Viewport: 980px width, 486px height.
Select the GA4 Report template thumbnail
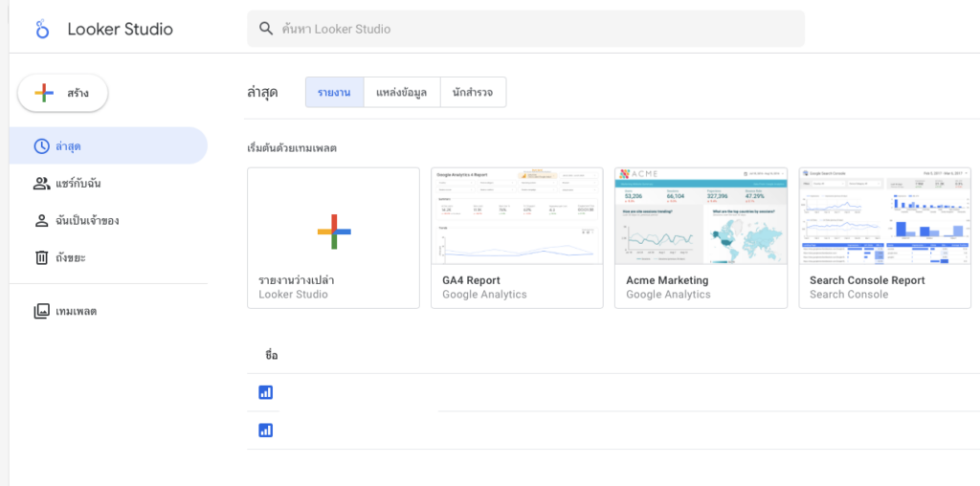coord(517,216)
